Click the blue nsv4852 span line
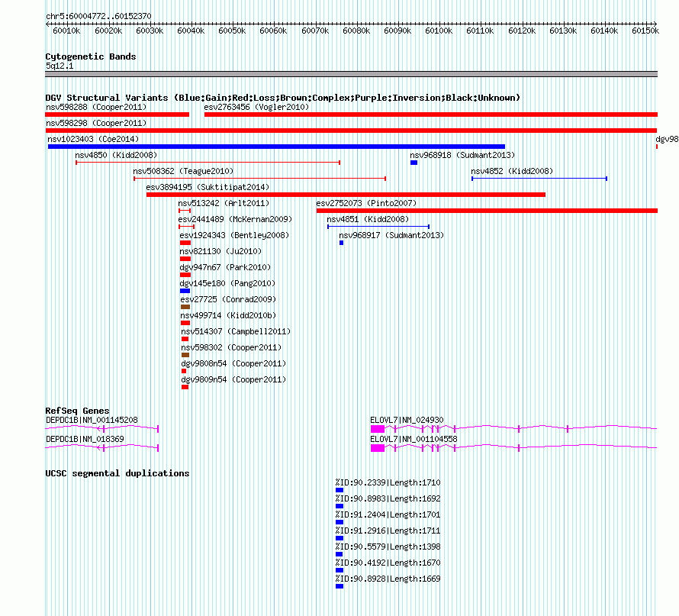The width and height of the screenshot is (679, 616). point(539,179)
